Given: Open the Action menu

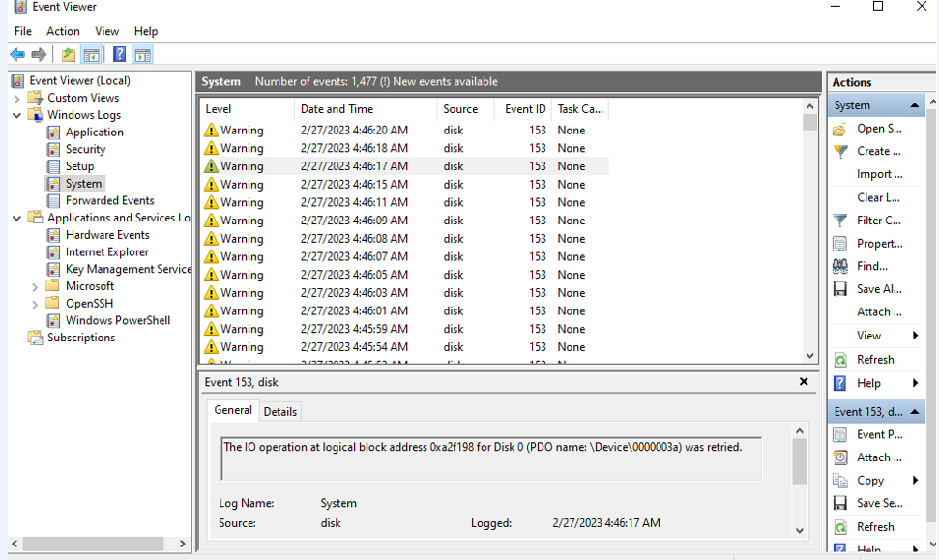Looking at the screenshot, I should click(63, 31).
